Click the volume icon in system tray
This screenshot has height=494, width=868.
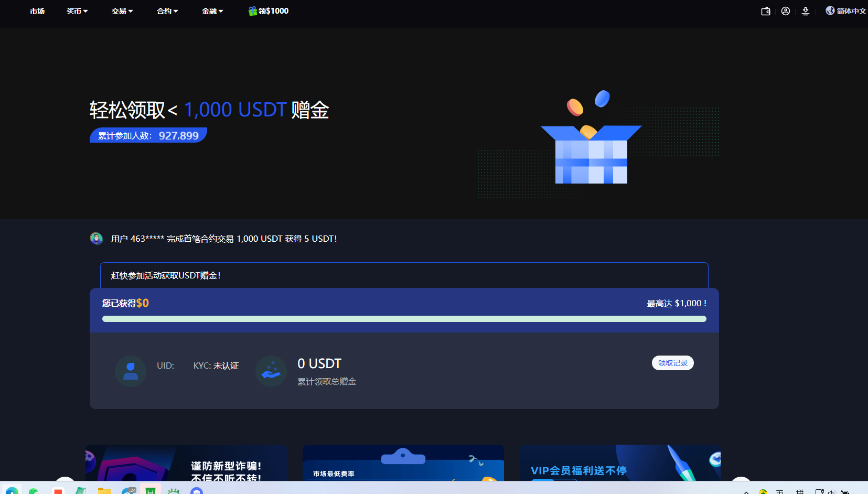pos(832,492)
